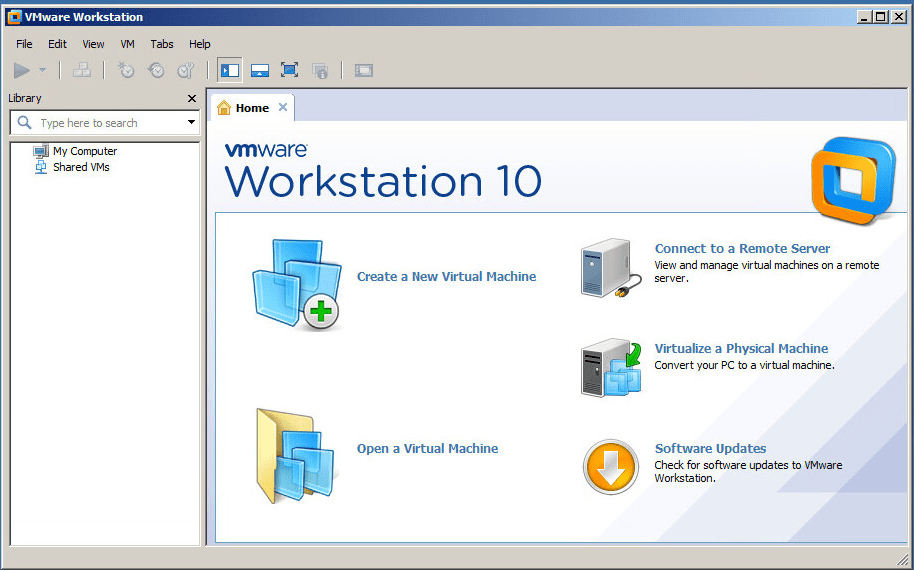Click the Send Ctrl+Alt+Del toolbar icon
914x570 pixels.
click(x=82, y=71)
